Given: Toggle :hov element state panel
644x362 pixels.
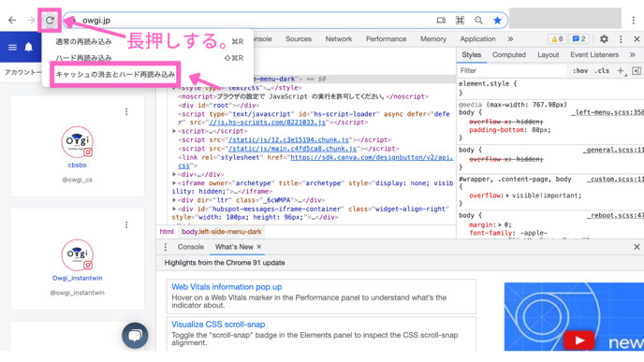Looking at the screenshot, I should pyautogui.click(x=580, y=71).
